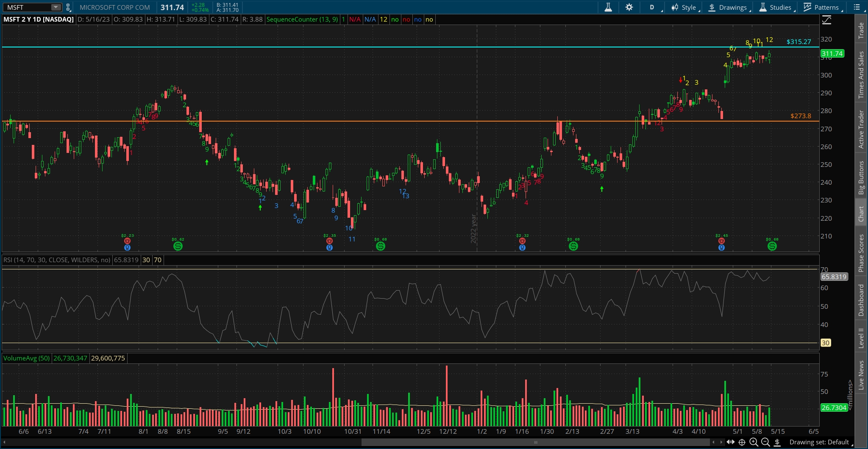Open the Trade side tab
Screen dimensions: 868x449
[861, 30]
